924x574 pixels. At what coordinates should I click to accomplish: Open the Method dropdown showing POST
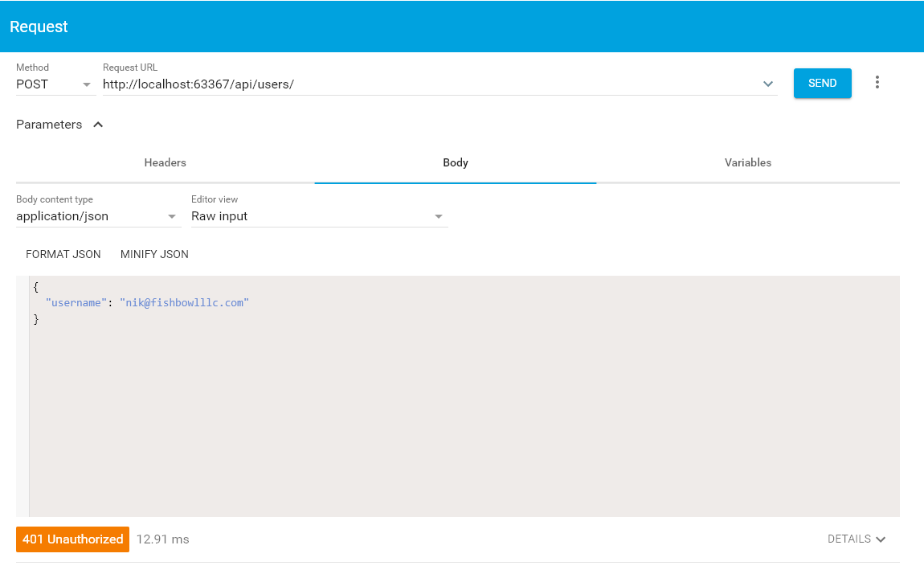(55, 84)
